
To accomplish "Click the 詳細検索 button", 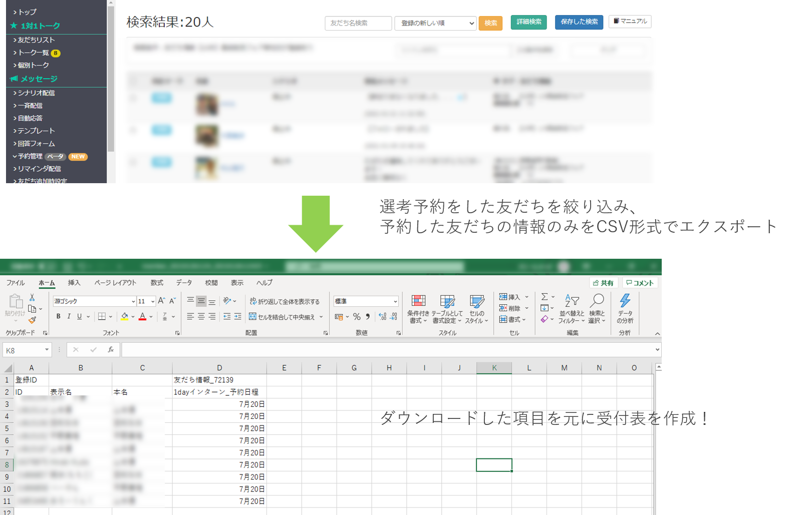I will 529,22.
